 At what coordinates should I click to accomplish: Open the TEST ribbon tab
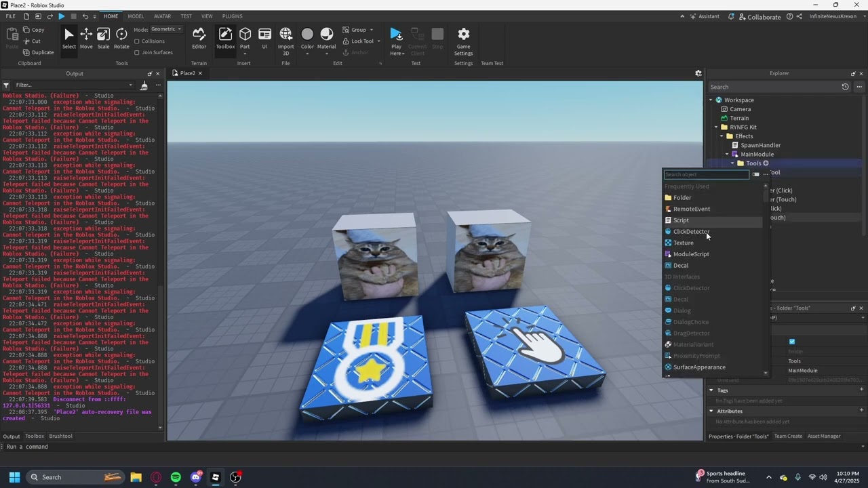tap(186, 16)
